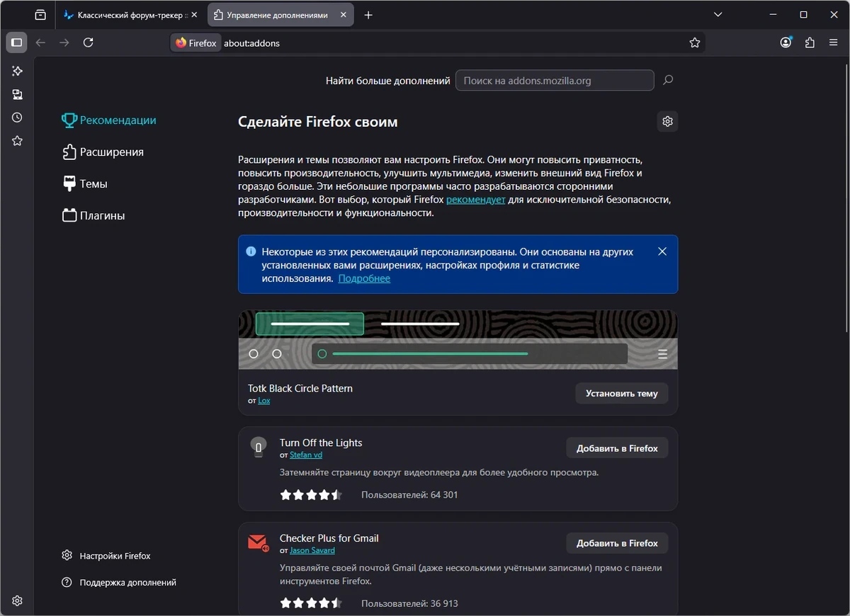
Task: Expand the list all tabs chevron
Action: [x=718, y=15]
